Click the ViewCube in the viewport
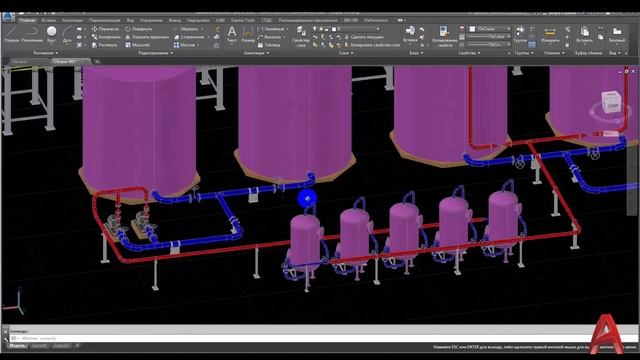The width and height of the screenshot is (640, 360). click(611, 103)
